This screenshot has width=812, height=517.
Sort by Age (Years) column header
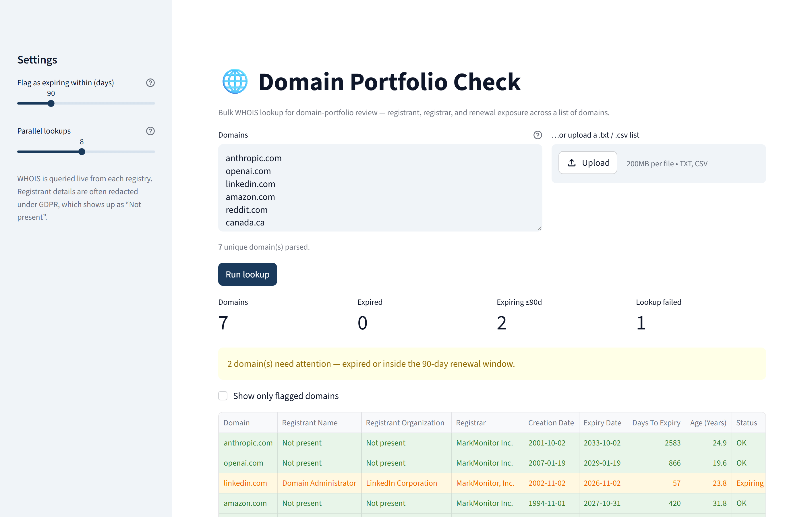click(708, 423)
